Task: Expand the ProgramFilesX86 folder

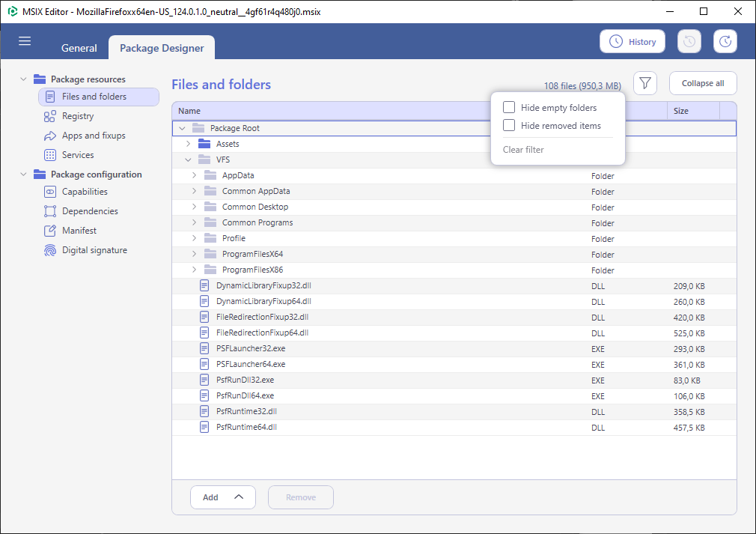Action: pos(195,270)
